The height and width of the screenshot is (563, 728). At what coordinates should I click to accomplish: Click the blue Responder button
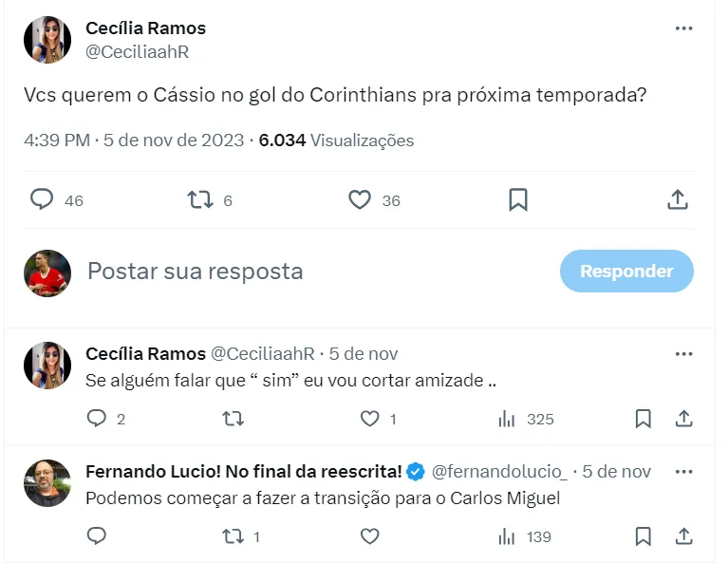[x=626, y=272]
